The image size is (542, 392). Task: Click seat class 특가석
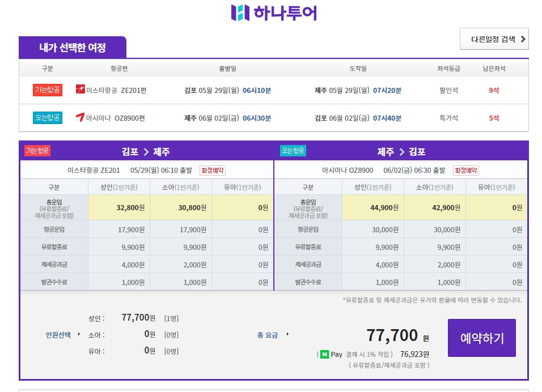coord(448,118)
